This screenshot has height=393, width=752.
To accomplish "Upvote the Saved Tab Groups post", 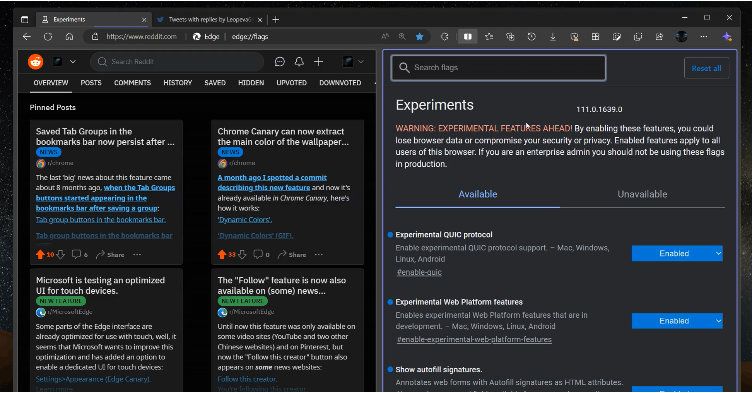I will [40, 255].
